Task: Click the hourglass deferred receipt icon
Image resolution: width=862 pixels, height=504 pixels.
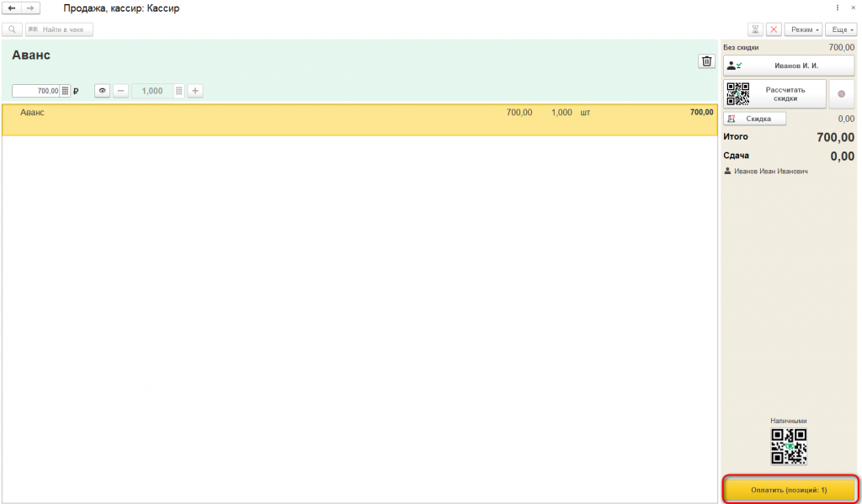Action: (756, 29)
